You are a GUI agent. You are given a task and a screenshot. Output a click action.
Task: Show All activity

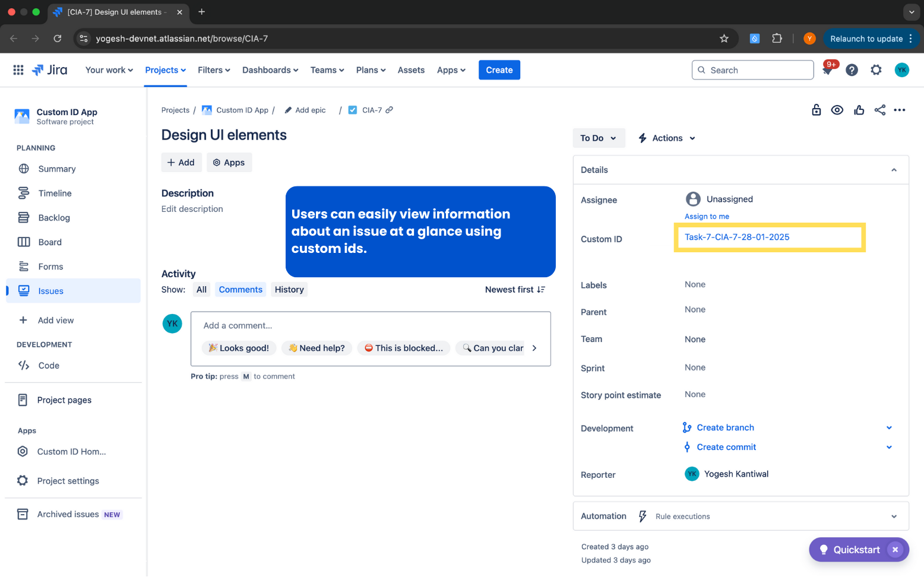click(202, 290)
